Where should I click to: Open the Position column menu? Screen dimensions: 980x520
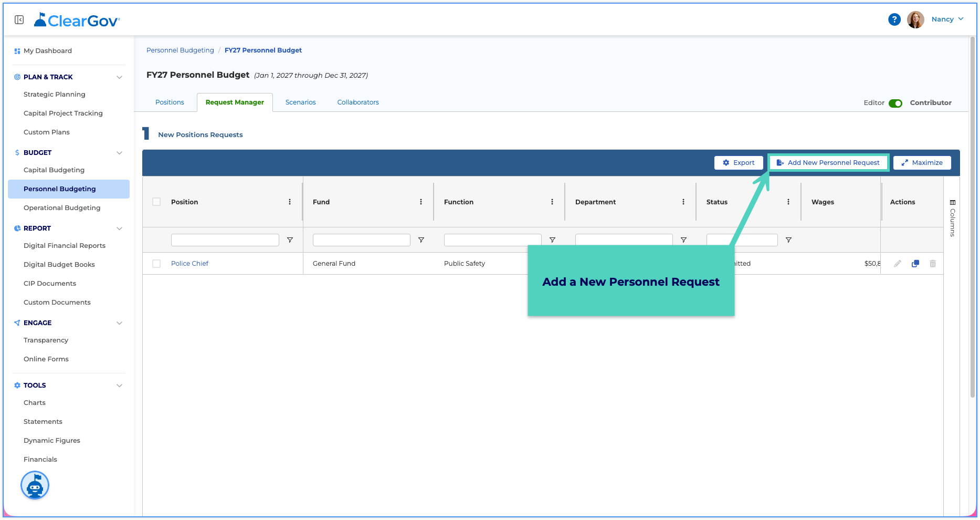[x=290, y=202]
